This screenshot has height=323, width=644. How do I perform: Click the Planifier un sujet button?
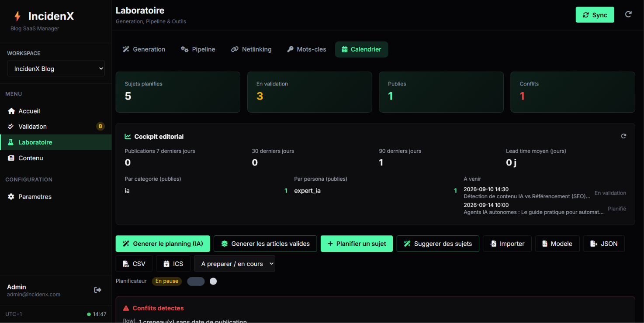tap(357, 244)
